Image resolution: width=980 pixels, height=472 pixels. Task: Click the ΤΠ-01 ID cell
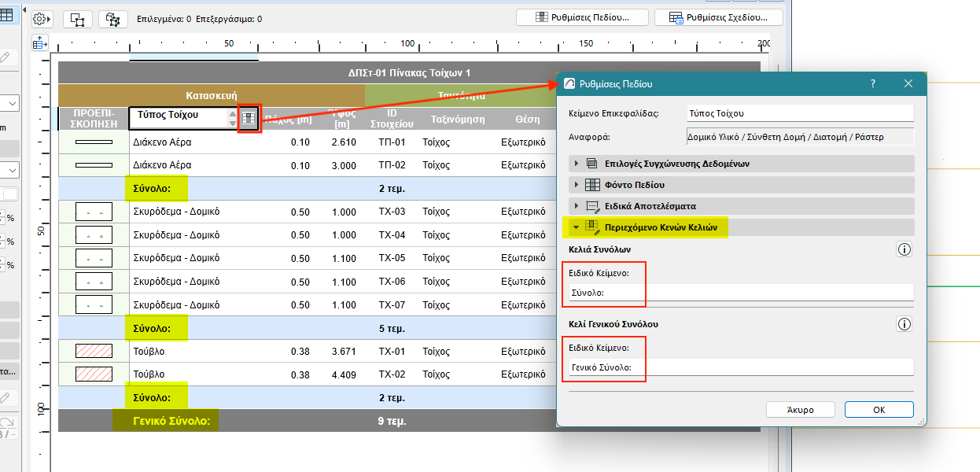point(392,142)
